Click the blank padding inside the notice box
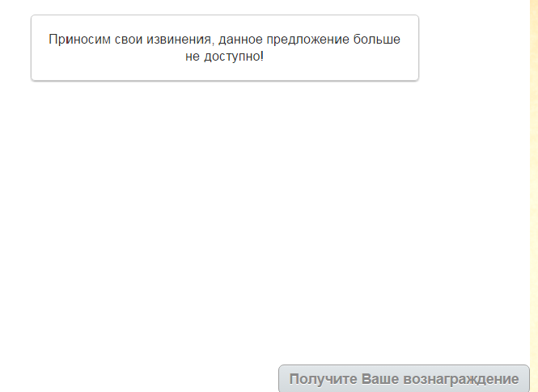Image resolution: width=538 pixels, height=392 pixels. (225, 73)
